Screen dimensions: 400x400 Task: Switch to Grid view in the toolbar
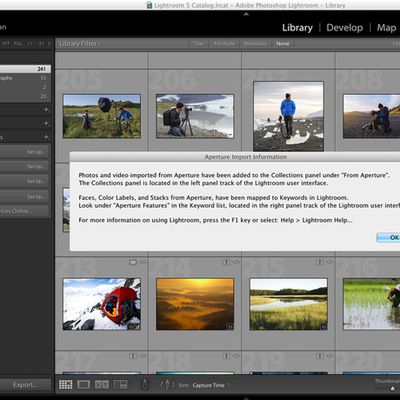tap(66, 384)
